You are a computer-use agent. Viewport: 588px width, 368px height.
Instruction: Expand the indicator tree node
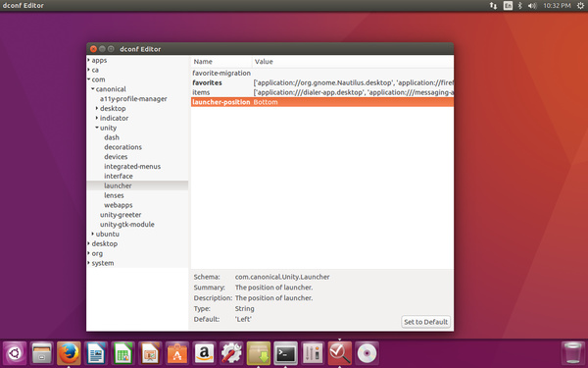(x=97, y=118)
